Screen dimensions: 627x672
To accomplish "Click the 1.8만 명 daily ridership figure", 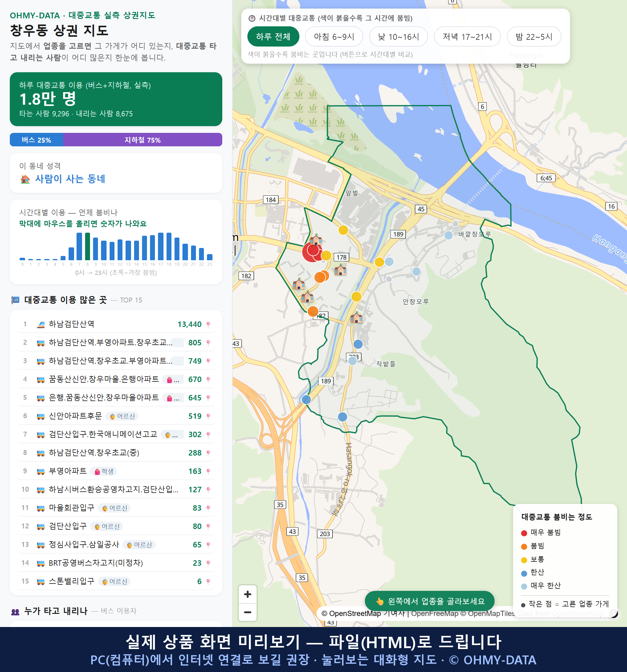I will click(48, 99).
